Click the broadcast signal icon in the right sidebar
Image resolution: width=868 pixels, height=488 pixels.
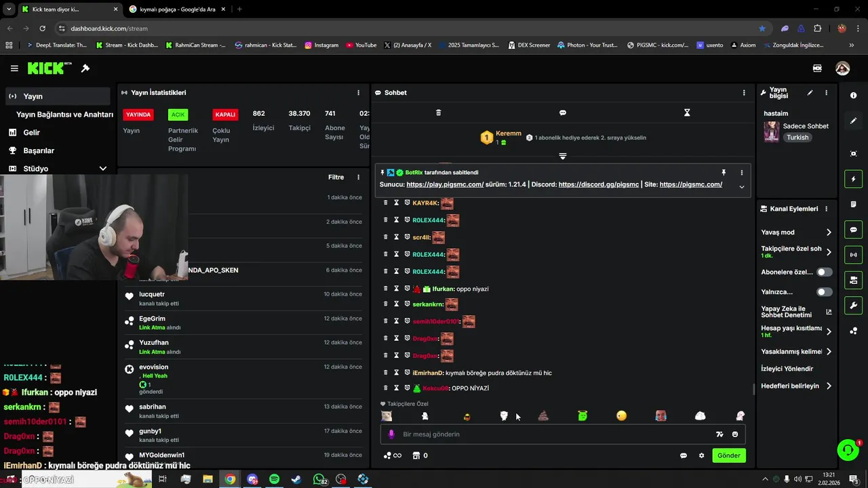pyautogui.click(x=853, y=255)
